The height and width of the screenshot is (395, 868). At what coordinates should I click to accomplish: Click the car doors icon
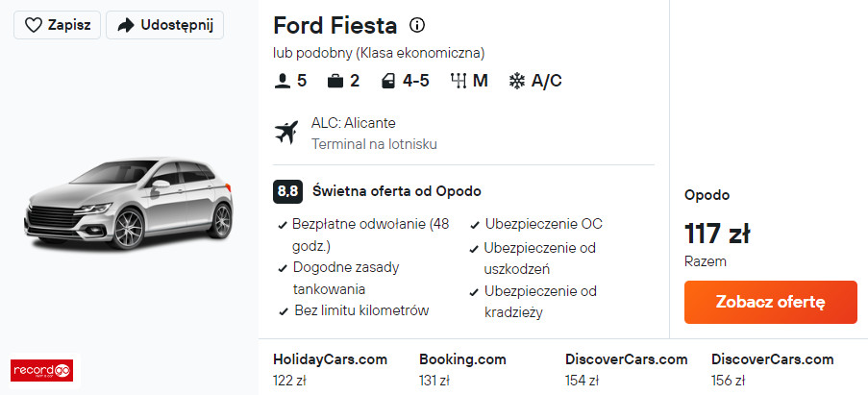(388, 81)
